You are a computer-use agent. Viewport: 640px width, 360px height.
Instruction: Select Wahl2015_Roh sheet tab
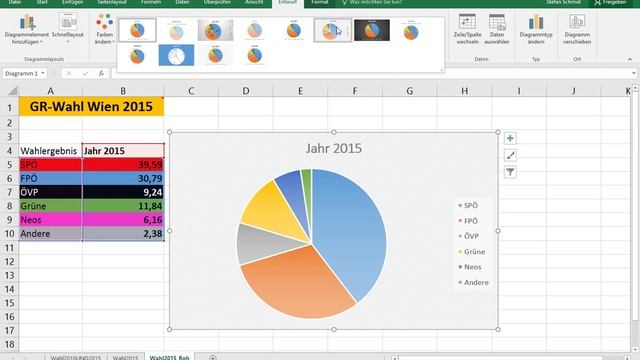point(169,358)
